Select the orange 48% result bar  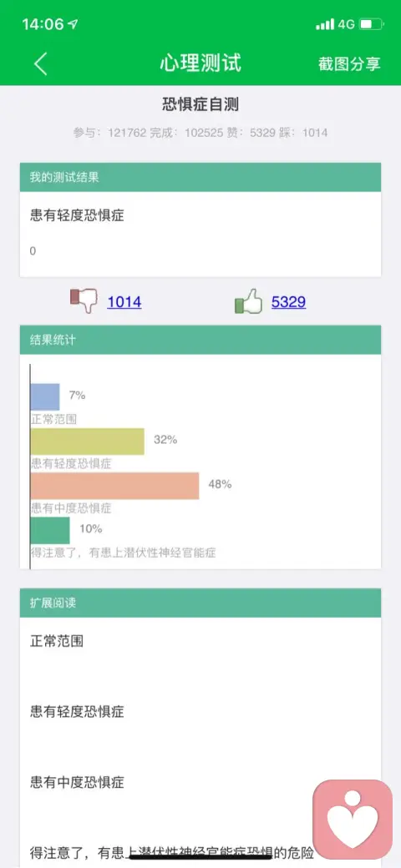tap(114, 486)
